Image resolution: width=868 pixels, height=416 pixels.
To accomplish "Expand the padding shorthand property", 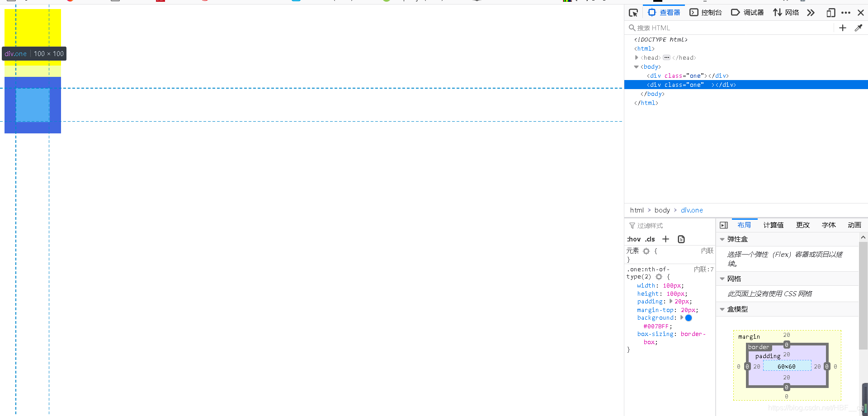I will pyautogui.click(x=671, y=301).
